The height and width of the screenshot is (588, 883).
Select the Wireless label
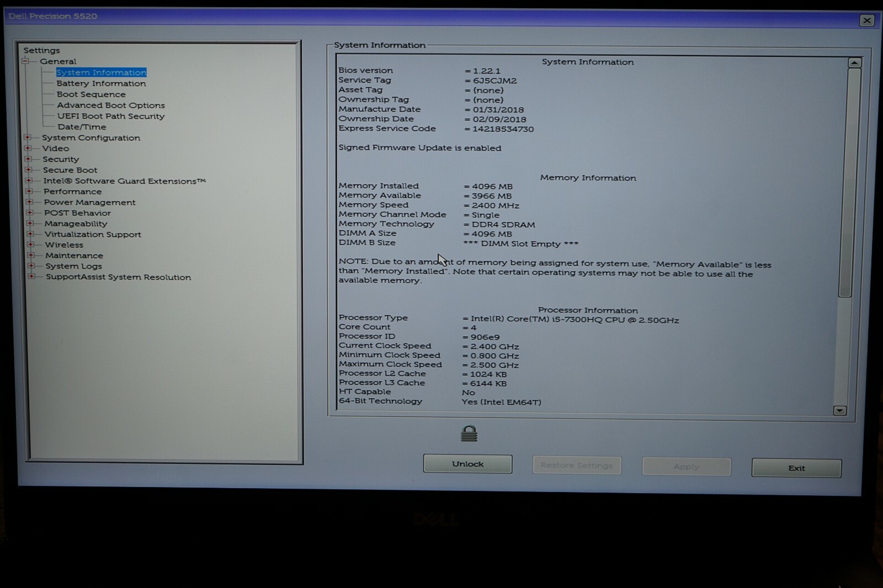pyautogui.click(x=64, y=245)
